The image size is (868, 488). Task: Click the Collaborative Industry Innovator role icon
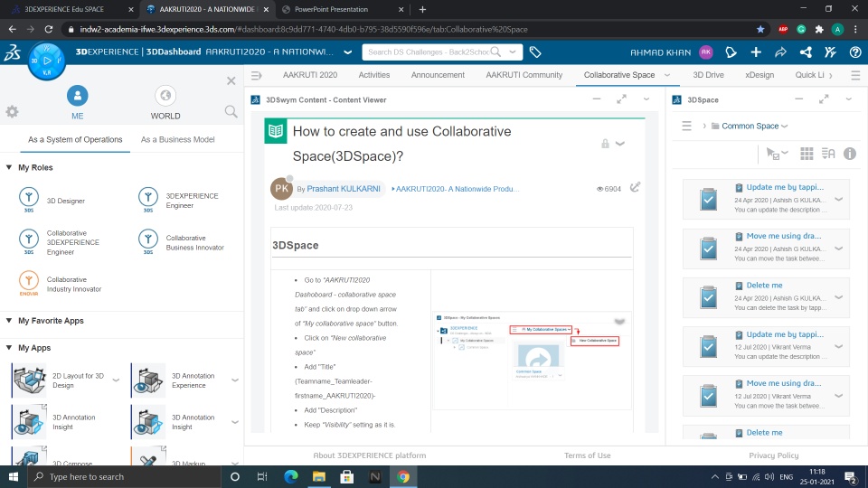(29, 284)
